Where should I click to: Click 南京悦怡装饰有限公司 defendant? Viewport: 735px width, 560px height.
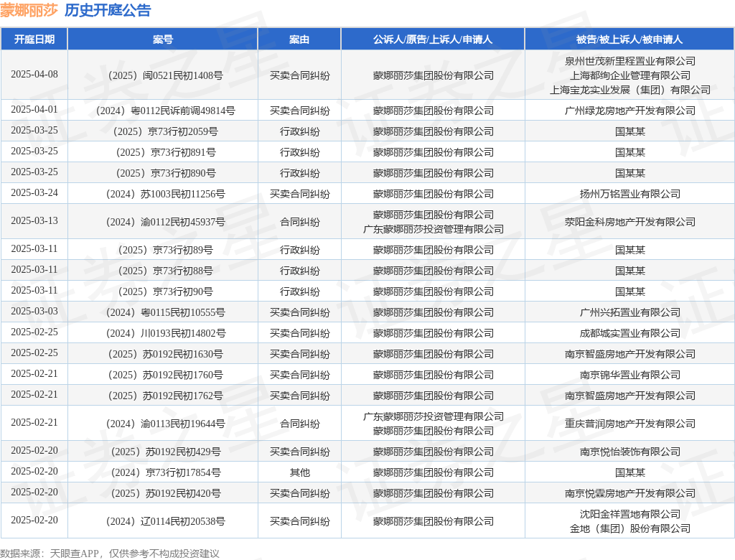(630, 452)
